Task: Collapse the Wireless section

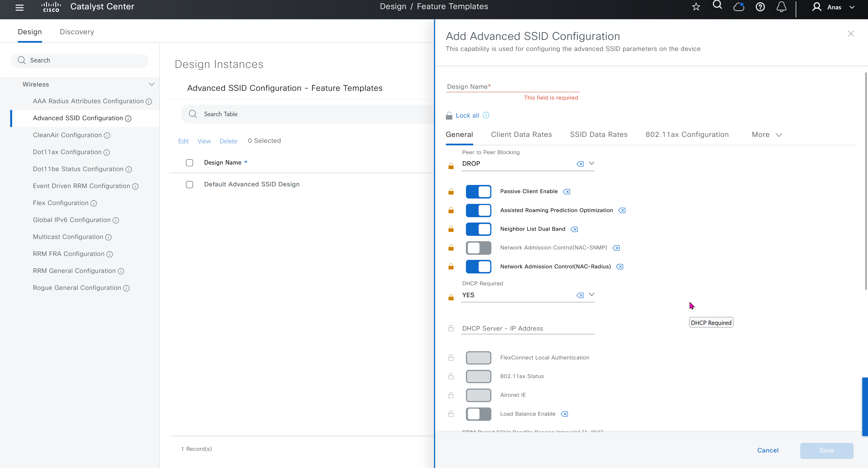Action: [x=152, y=84]
